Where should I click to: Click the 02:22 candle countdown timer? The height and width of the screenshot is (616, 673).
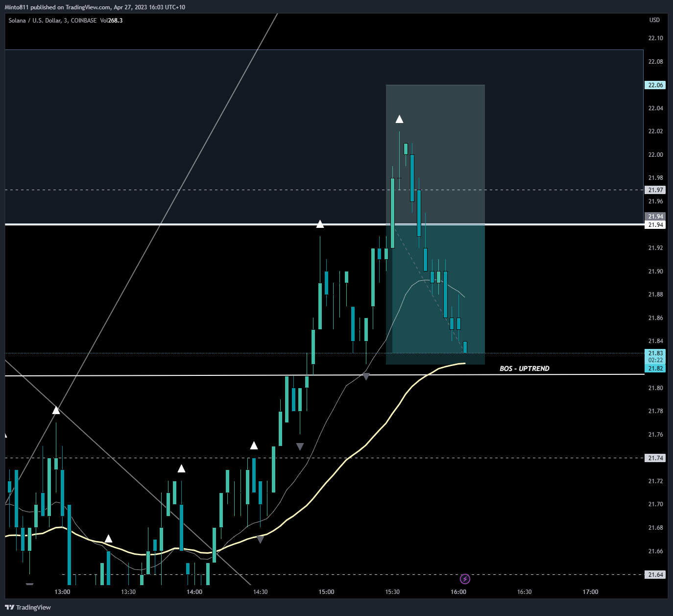click(x=655, y=360)
